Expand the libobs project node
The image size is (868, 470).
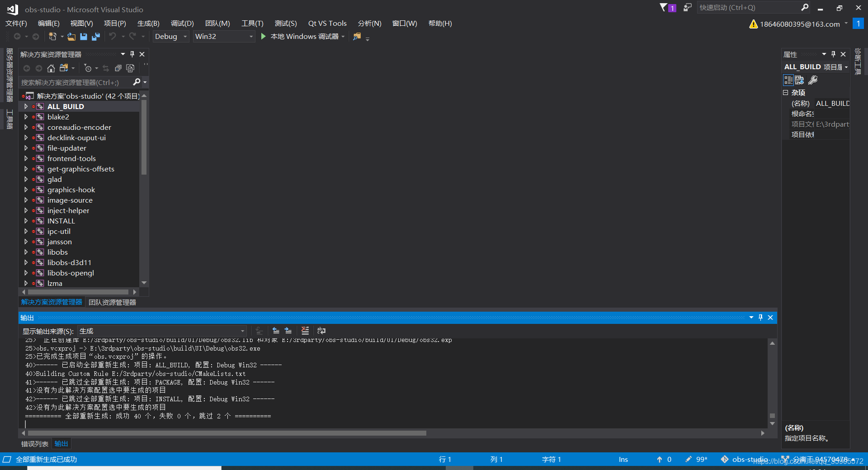[x=26, y=252]
